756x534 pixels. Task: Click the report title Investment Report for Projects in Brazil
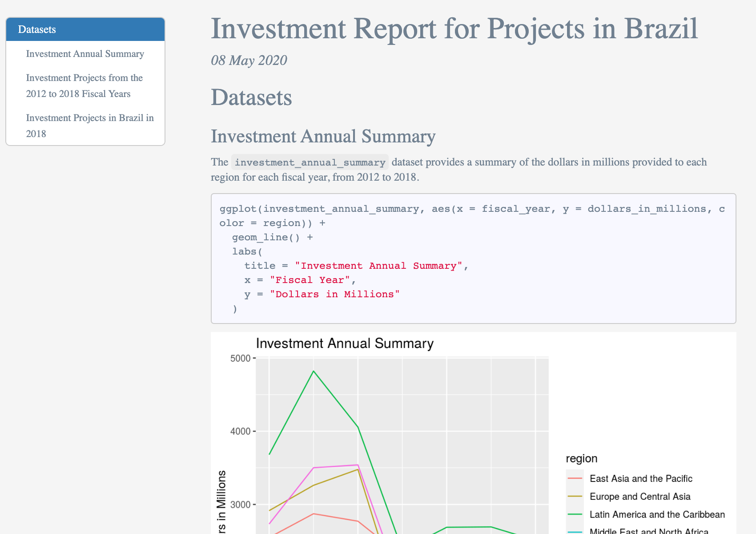coord(454,28)
